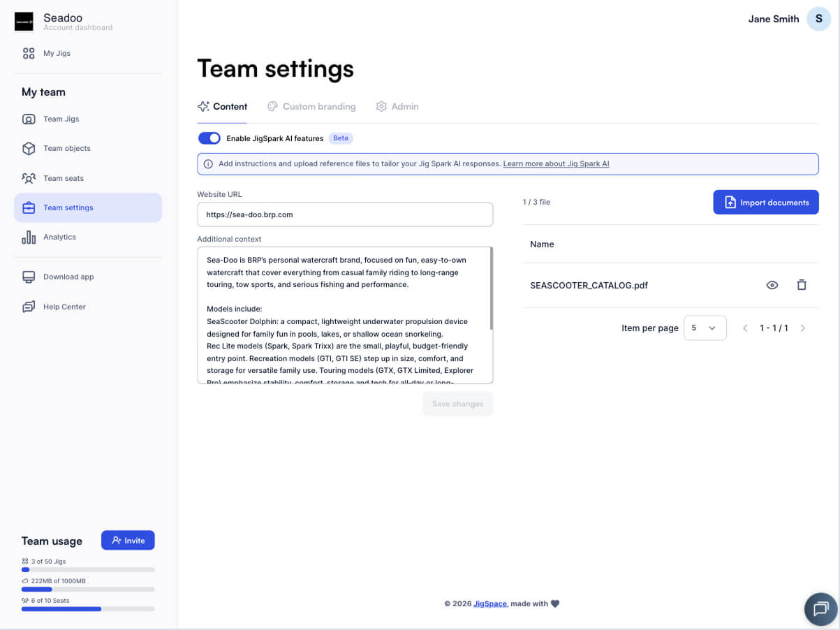Click the Seats usage progress bar
Screen dimensions: 840x630
88,609
